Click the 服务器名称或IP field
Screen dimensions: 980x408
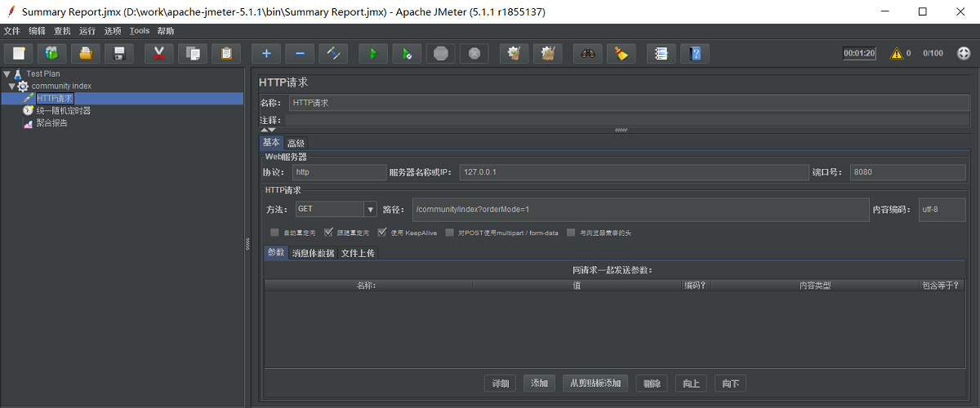(x=633, y=172)
